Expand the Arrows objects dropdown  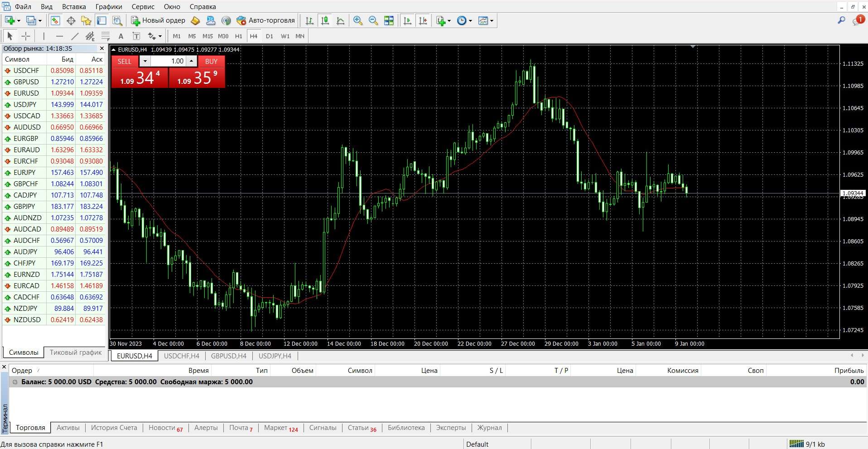[x=160, y=36]
